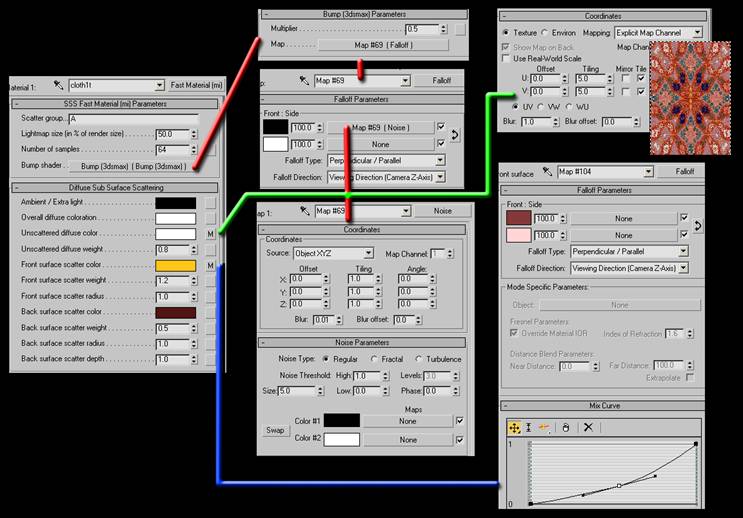Screen dimensions: 743x518
Task: Select the Move point tool in Mix Curve
Action: click(515, 427)
